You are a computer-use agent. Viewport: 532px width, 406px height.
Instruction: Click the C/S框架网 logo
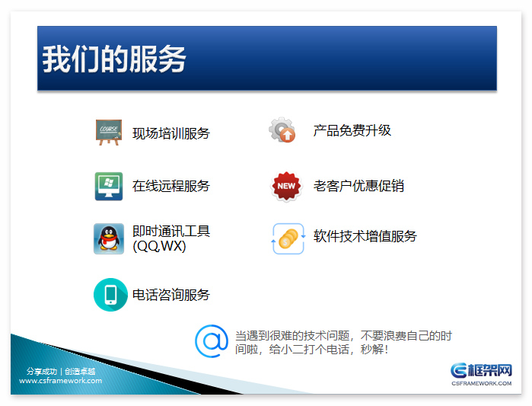pyautogui.click(x=480, y=373)
